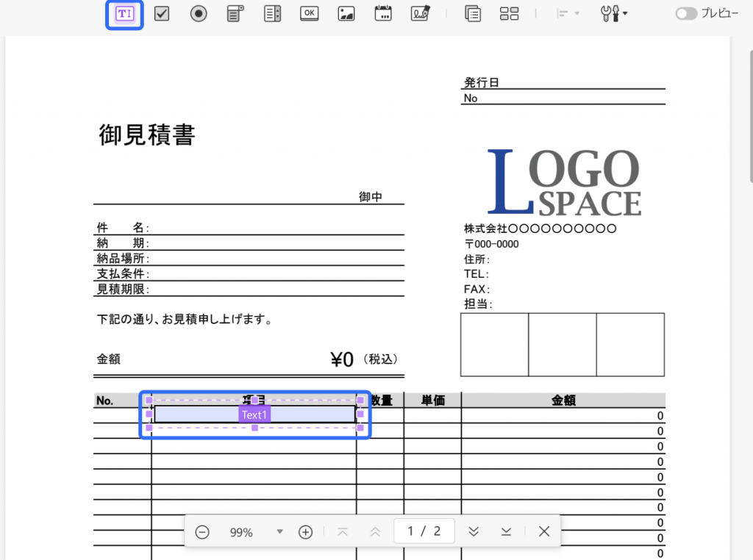The image size is (753, 560).
Task: Click the 御中 text
Action: click(371, 197)
